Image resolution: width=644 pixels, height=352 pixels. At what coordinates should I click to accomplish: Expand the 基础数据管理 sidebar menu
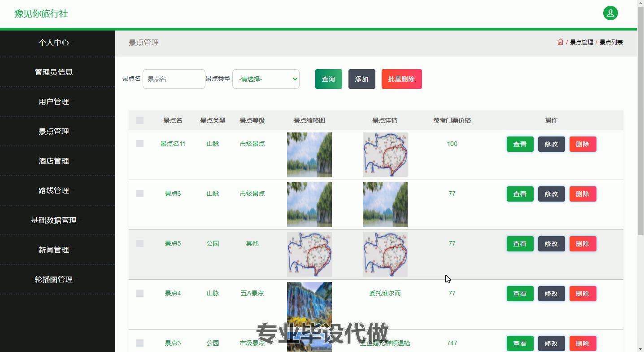pos(57,220)
